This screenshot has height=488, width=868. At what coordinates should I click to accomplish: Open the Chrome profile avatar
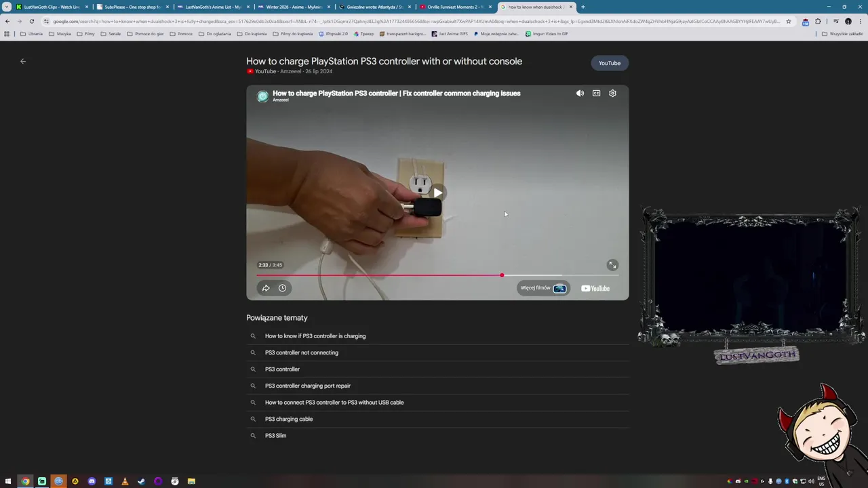[848, 21]
